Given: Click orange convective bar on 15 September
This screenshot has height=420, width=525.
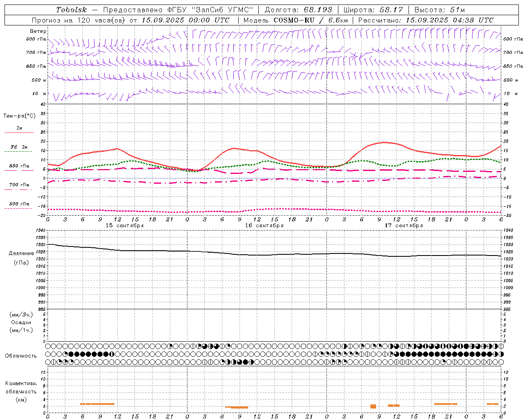Looking at the screenshot, I should pyautogui.click(x=97, y=404).
